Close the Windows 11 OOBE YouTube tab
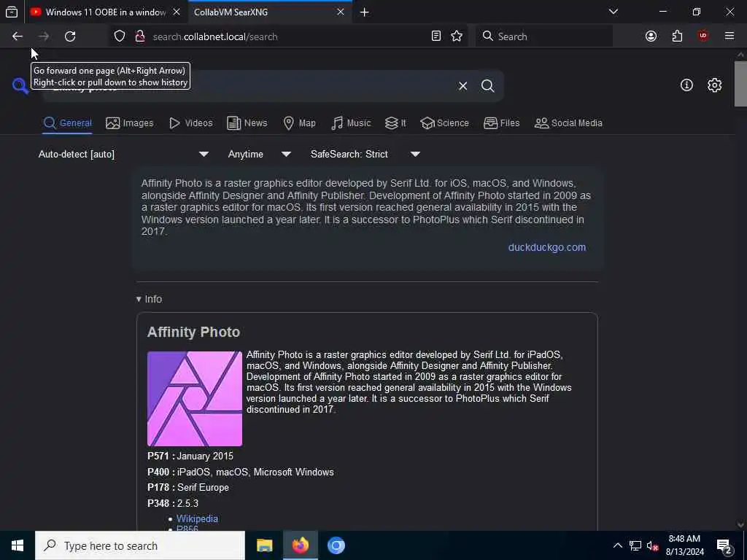The image size is (747, 560). point(177,12)
